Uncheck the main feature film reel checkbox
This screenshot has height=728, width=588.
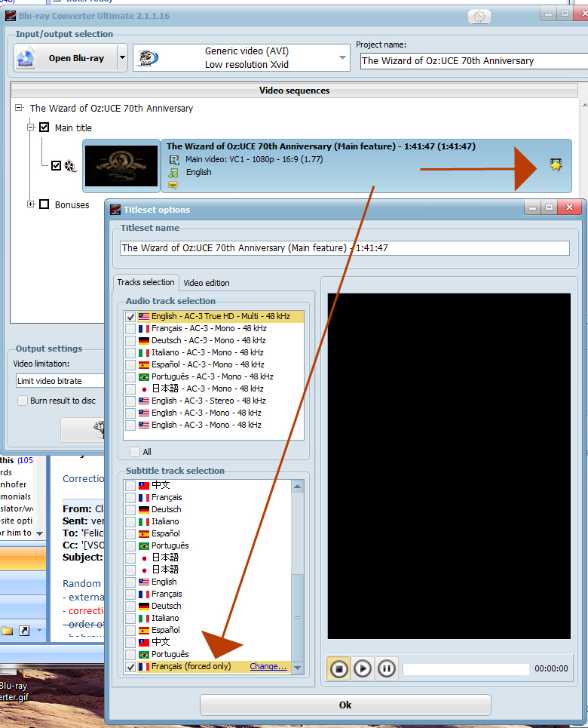click(x=56, y=166)
